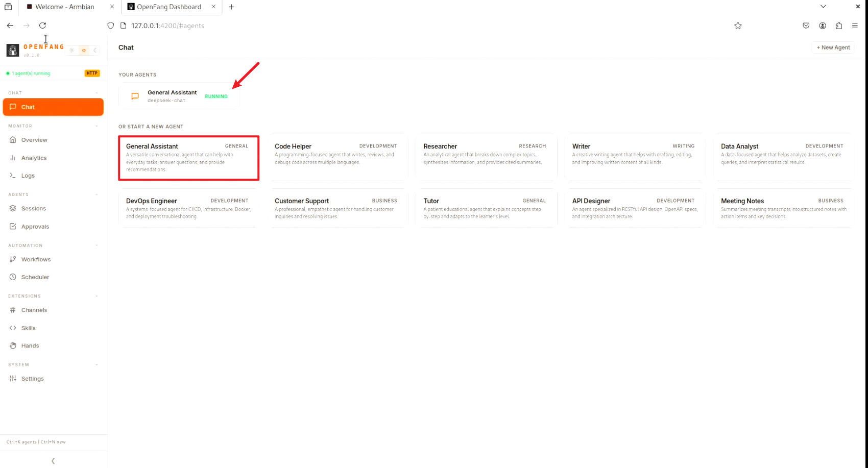Image resolution: width=868 pixels, height=468 pixels.
Task: Switch to the Welcome - Armbian tab
Action: (64, 7)
